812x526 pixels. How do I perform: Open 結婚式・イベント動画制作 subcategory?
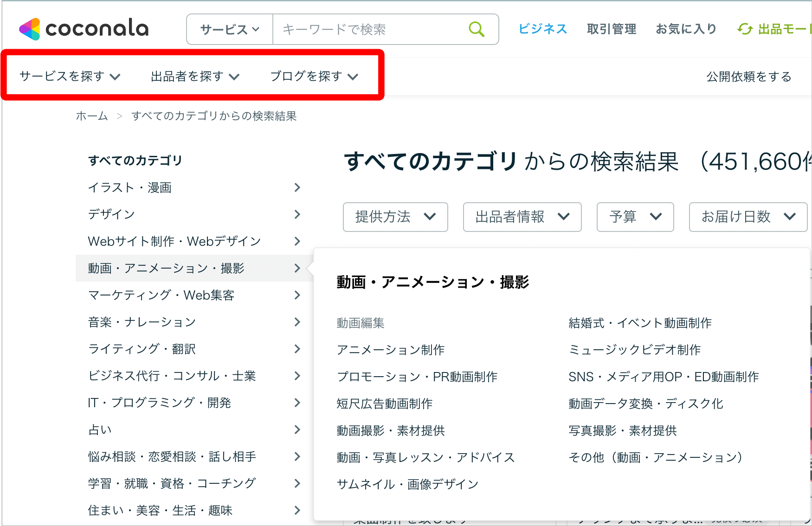pyautogui.click(x=640, y=323)
